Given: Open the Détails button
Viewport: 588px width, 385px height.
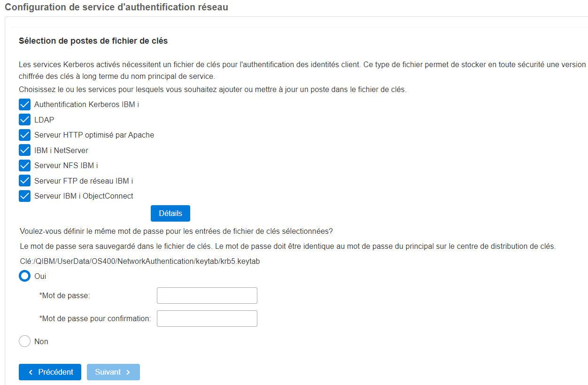Looking at the screenshot, I should click(170, 213).
